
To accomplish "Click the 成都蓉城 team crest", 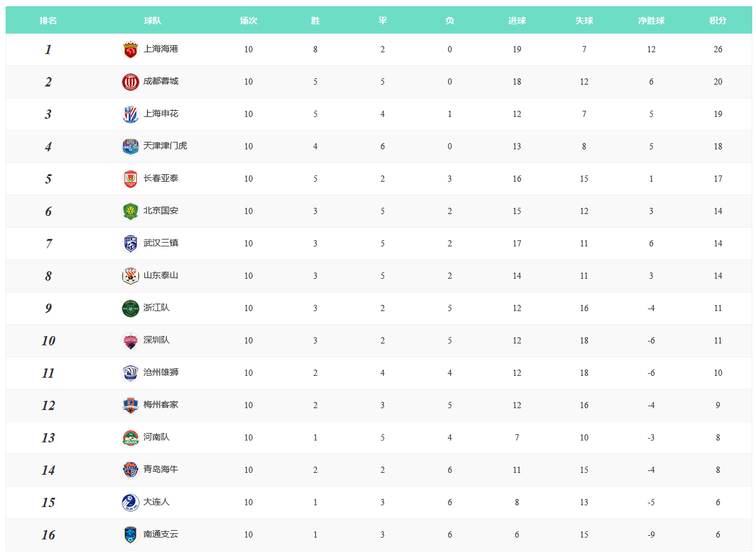I will pyautogui.click(x=130, y=82).
